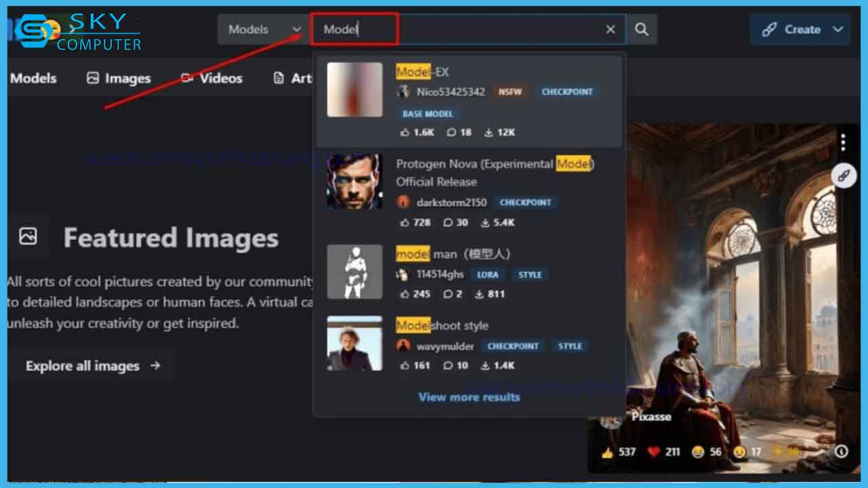
Task: Click the 1.6K likes thumbs-up icon
Action: coord(406,132)
